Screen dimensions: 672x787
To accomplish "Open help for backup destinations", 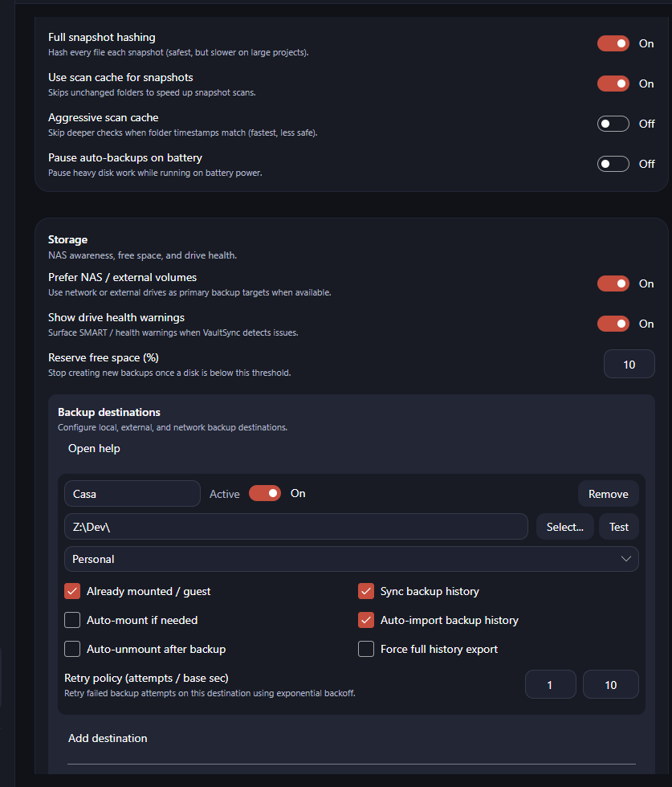I will [94, 448].
